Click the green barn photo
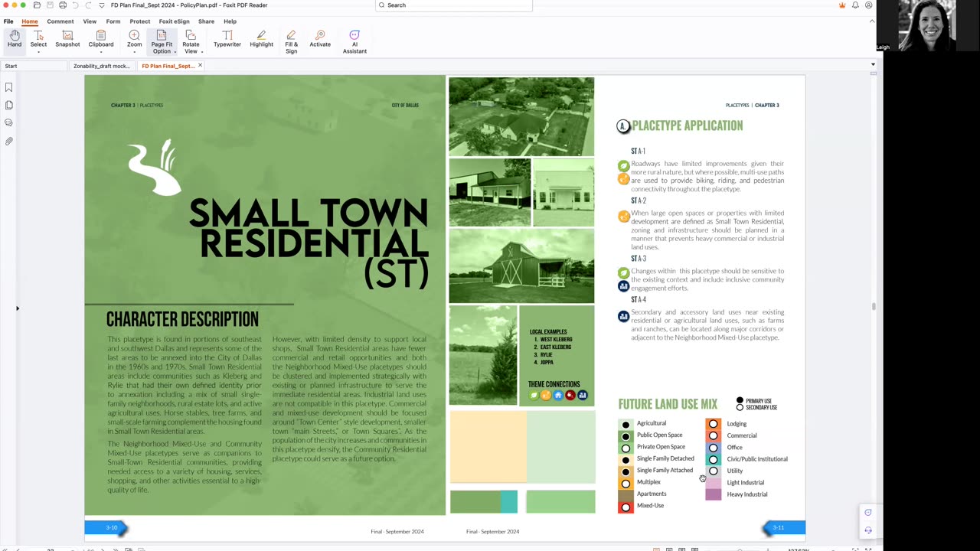The image size is (980, 551). click(521, 266)
